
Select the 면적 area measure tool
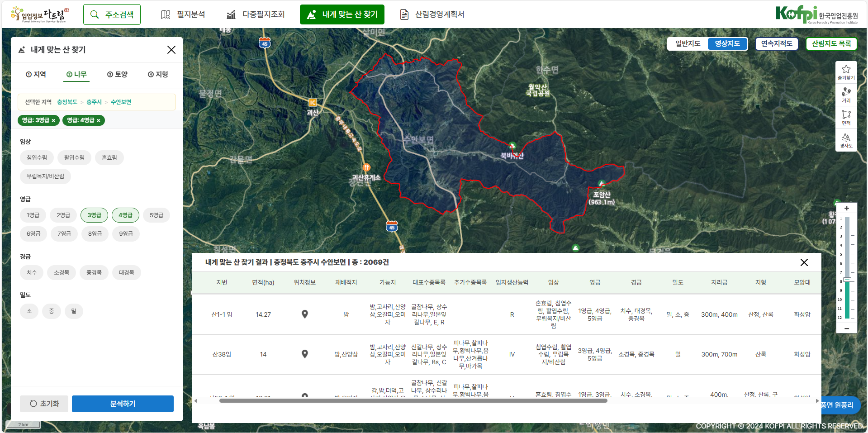[846, 117]
